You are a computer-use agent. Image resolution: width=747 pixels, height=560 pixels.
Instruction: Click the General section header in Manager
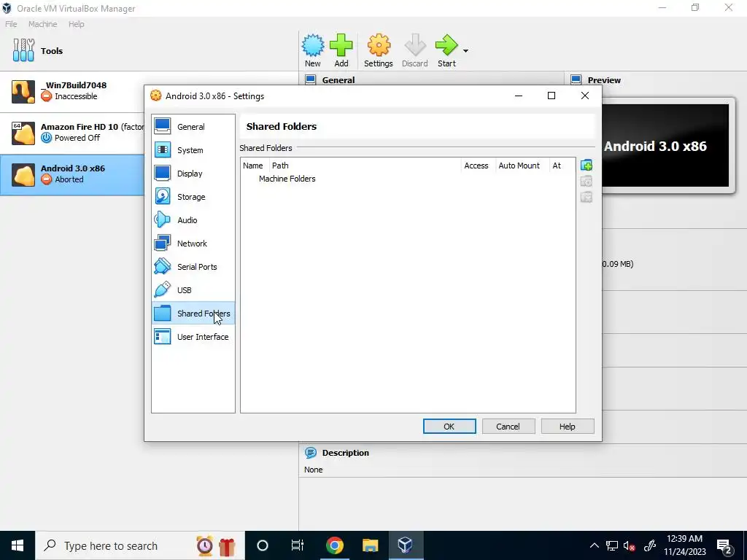tap(338, 80)
